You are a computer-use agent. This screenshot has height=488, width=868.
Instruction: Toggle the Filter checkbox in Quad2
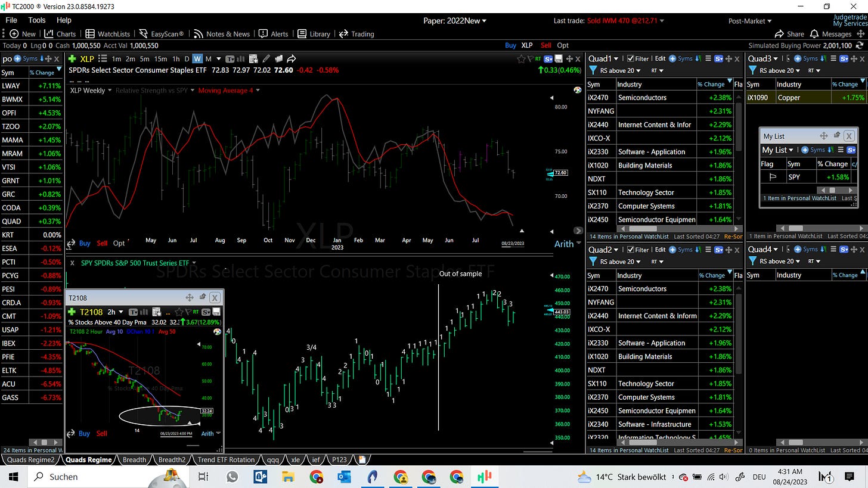coord(631,250)
